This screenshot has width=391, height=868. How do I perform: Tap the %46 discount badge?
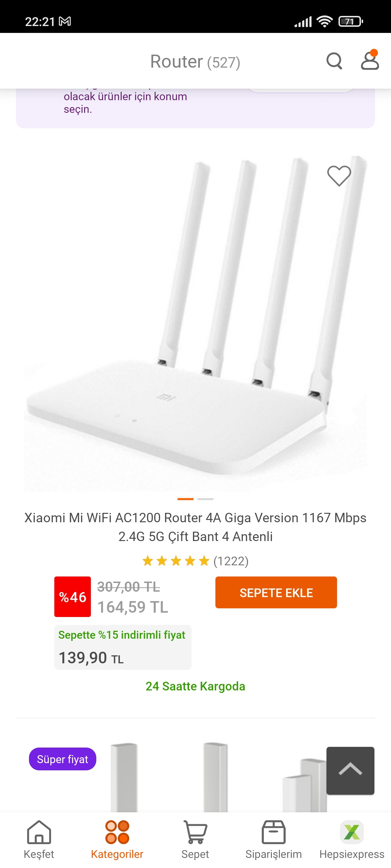(x=72, y=597)
